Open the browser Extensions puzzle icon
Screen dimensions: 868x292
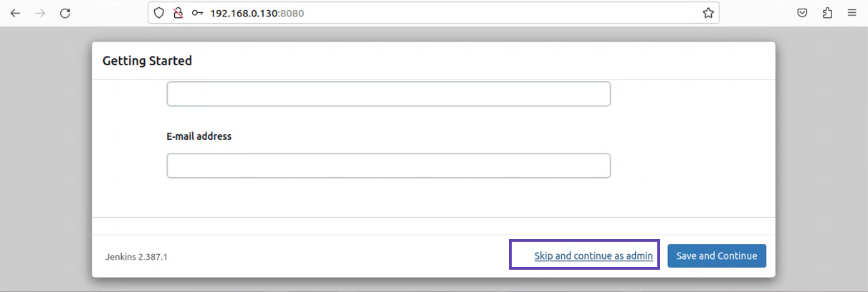click(828, 13)
